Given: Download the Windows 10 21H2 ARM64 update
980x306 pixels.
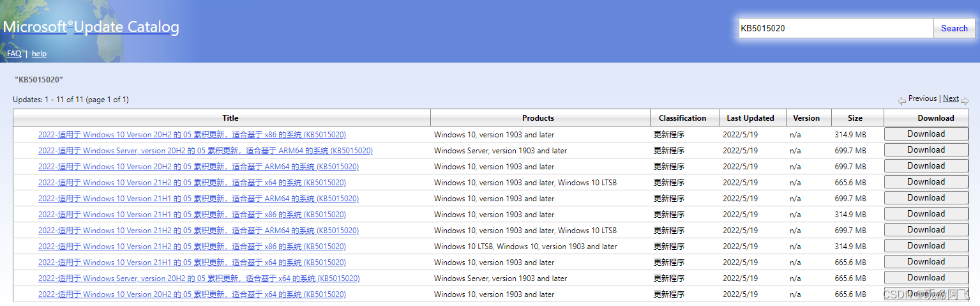Looking at the screenshot, I should (926, 230).
